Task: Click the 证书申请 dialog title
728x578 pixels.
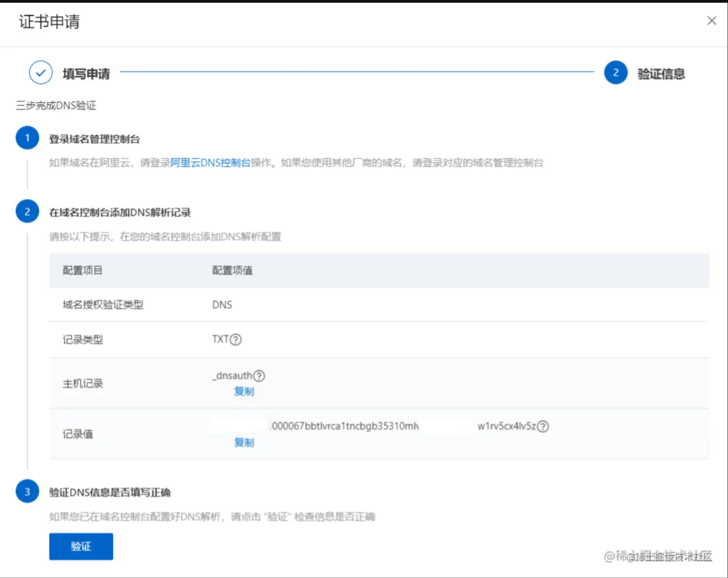Action: click(x=50, y=22)
